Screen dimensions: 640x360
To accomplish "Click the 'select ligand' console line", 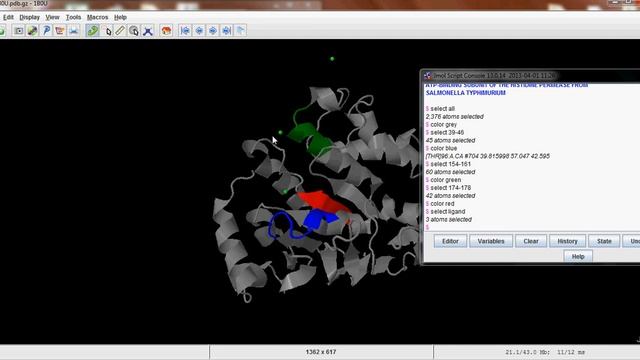I will pos(445,211).
